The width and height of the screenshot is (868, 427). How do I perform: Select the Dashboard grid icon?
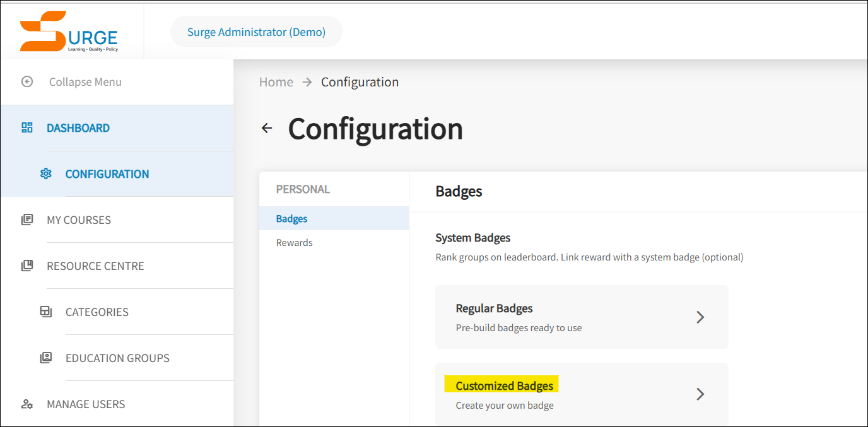27,127
